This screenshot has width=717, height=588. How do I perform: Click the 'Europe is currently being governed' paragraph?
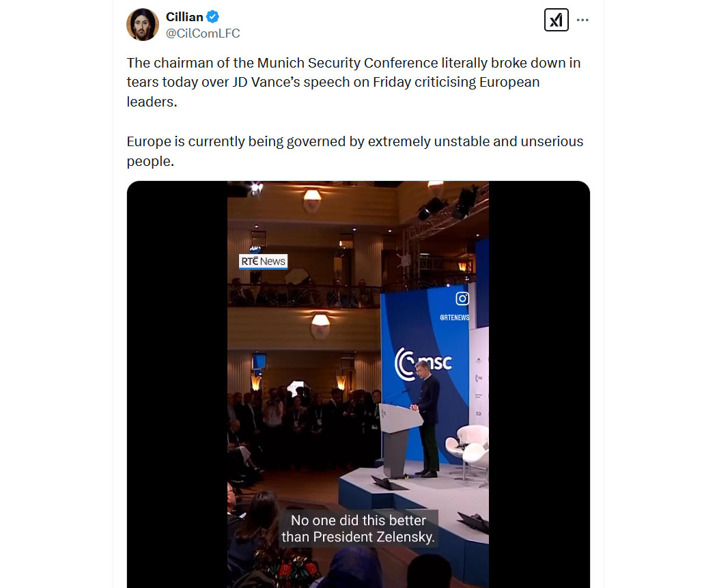click(355, 152)
